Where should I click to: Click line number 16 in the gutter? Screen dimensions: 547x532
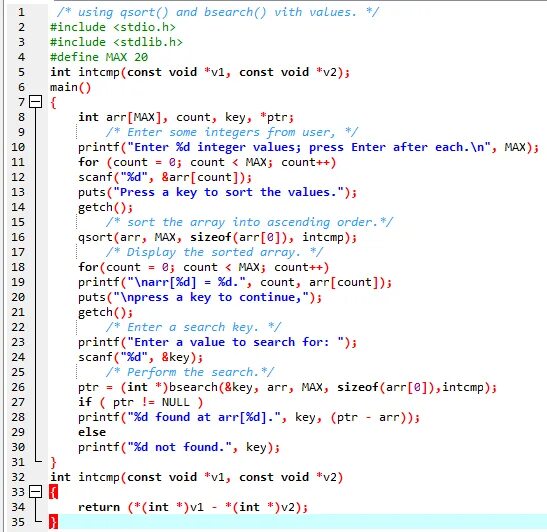point(18,237)
